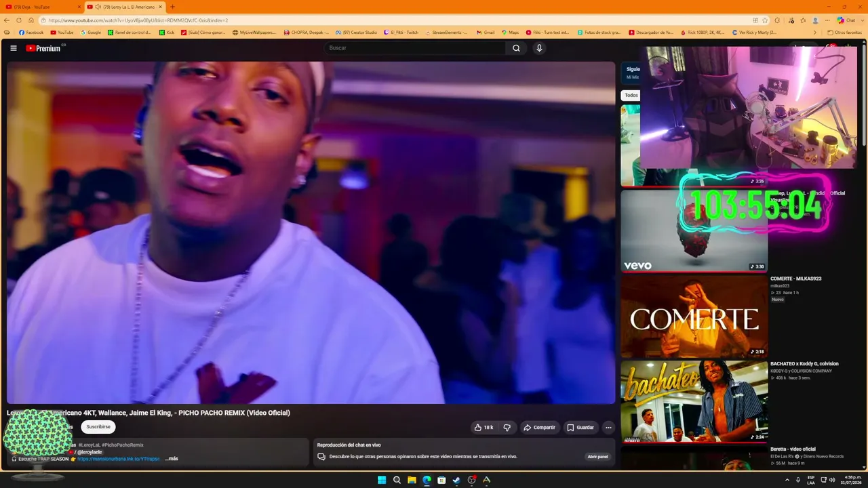
Task: Click the Abrir panel button
Action: tap(597, 457)
